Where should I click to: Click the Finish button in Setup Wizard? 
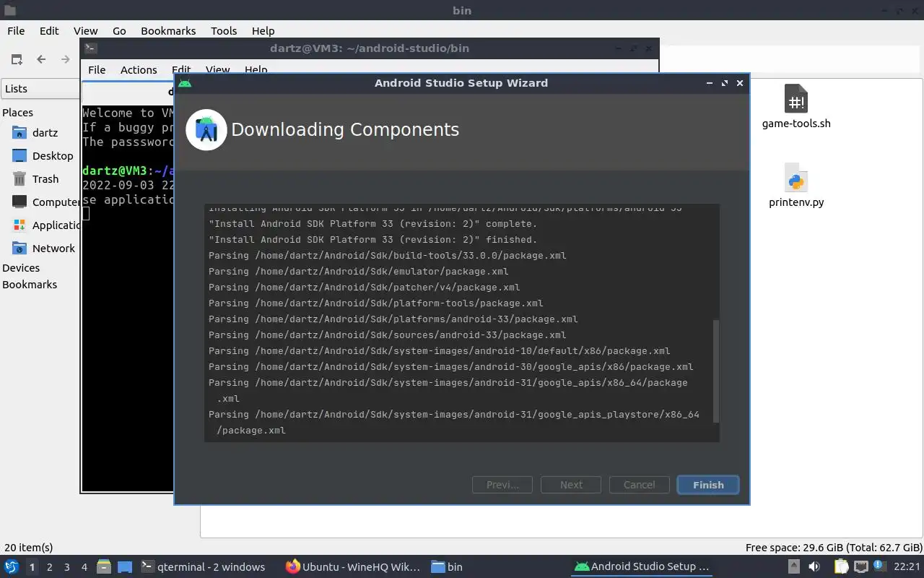click(x=707, y=485)
